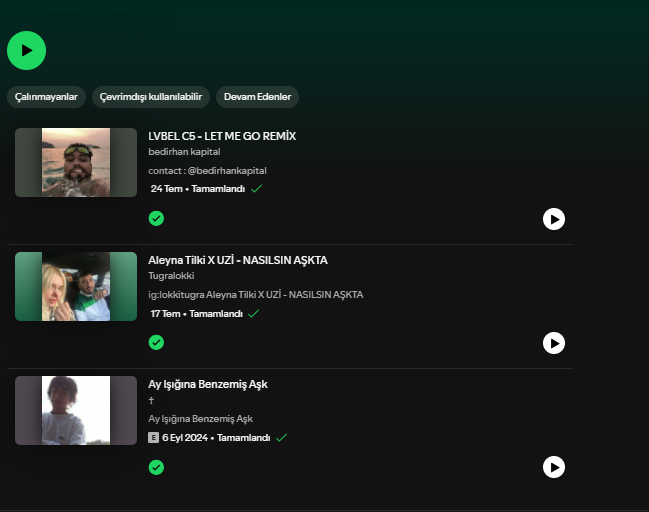649x512 pixels.
Task: Toggle saved checkmark for Ay Işığına Benzemiş Aşk
Action: (156, 467)
